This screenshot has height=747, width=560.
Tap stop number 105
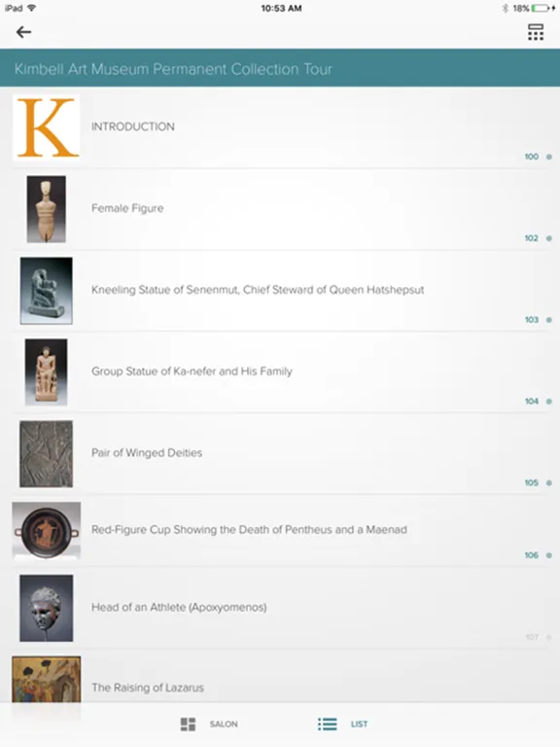point(532,482)
